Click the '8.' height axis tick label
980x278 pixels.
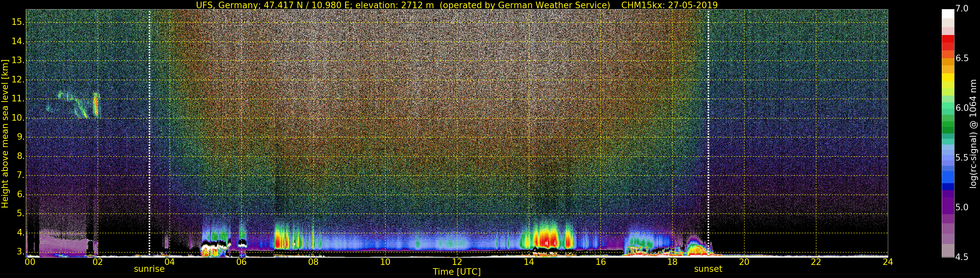20,156
